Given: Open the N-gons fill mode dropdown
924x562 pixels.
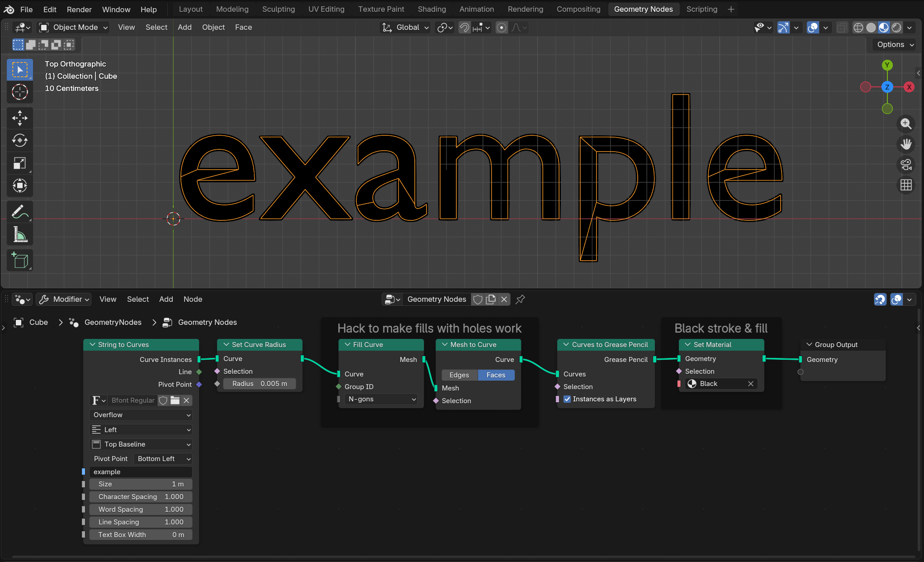Looking at the screenshot, I should [382, 399].
